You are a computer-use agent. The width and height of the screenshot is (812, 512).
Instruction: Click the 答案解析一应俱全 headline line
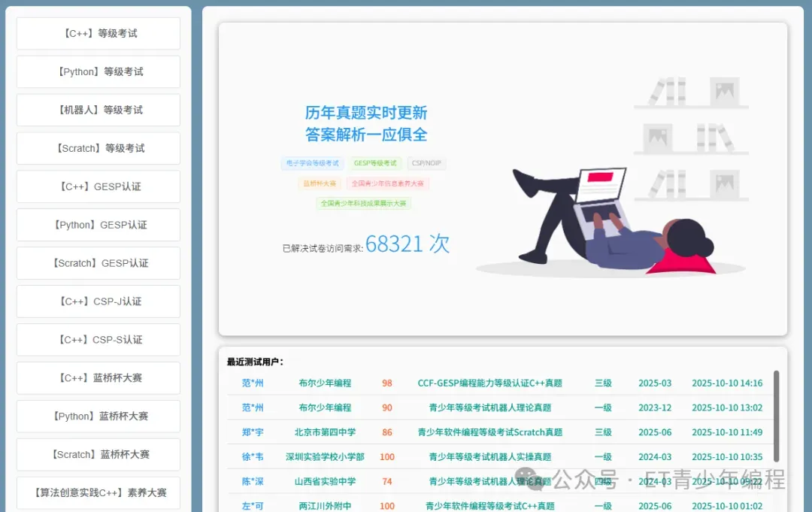365,135
